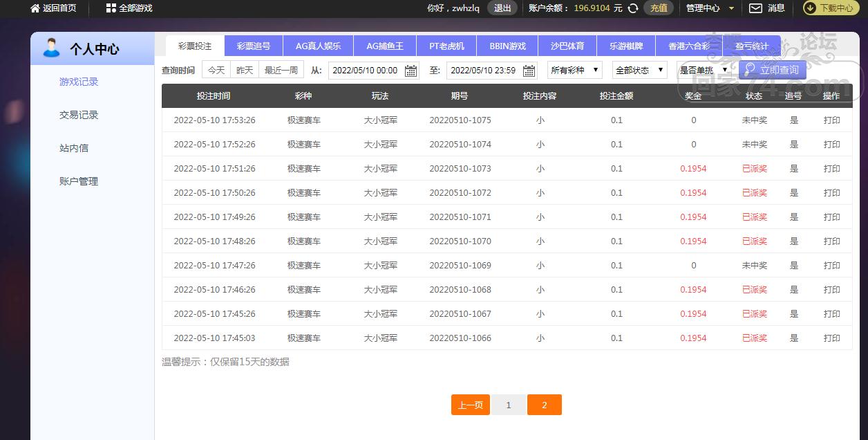Viewport: 868px width, 440px height.
Task: Expand the 全部状态 status dropdown
Action: [x=639, y=70]
